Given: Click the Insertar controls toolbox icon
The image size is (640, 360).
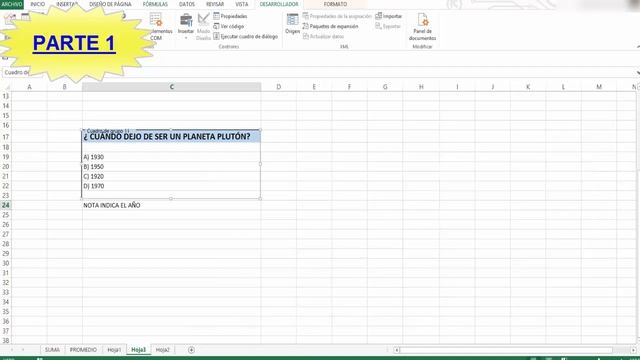Looking at the screenshot, I should tap(186, 20).
